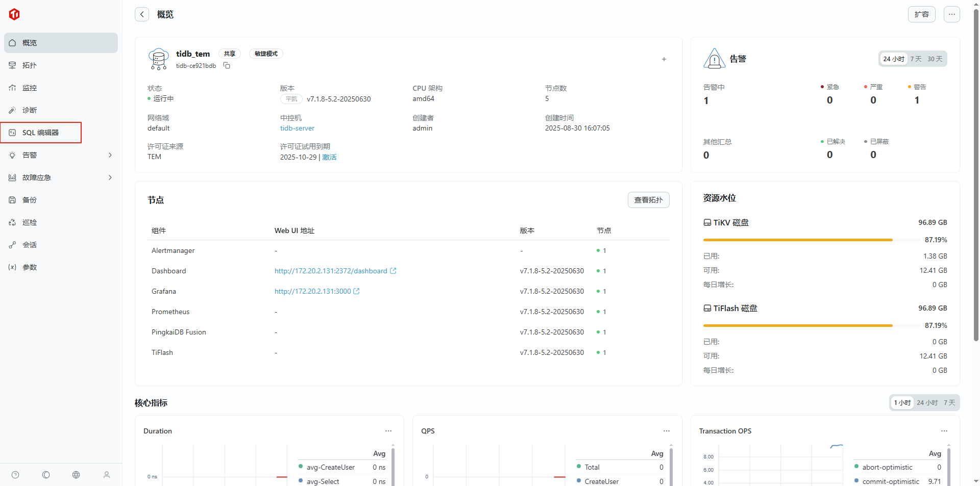Click the help icon in bottom sidebar
This screenshot has height=486, width=980.
pos(15,475)
